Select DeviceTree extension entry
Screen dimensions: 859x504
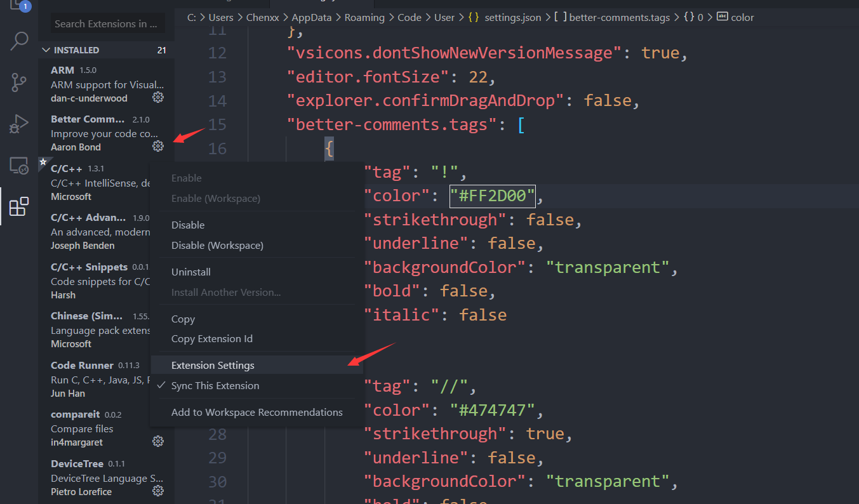click(x=106, y=477)
